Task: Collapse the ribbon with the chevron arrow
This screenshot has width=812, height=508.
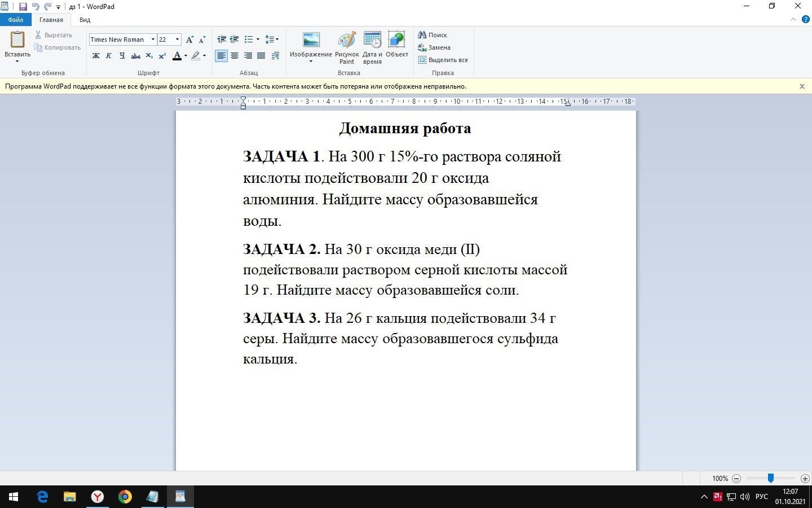Action: [x=793, y=19]
